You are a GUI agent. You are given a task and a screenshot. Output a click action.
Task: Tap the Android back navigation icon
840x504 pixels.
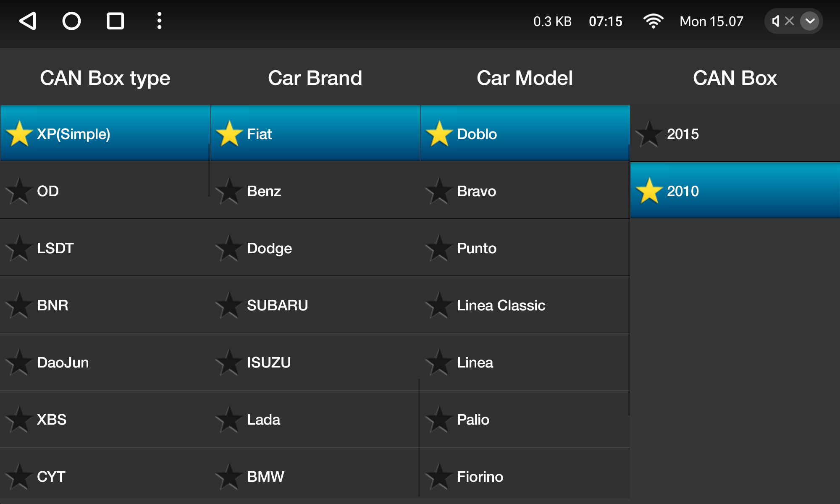pyautogui.click(x=29, y=21)
